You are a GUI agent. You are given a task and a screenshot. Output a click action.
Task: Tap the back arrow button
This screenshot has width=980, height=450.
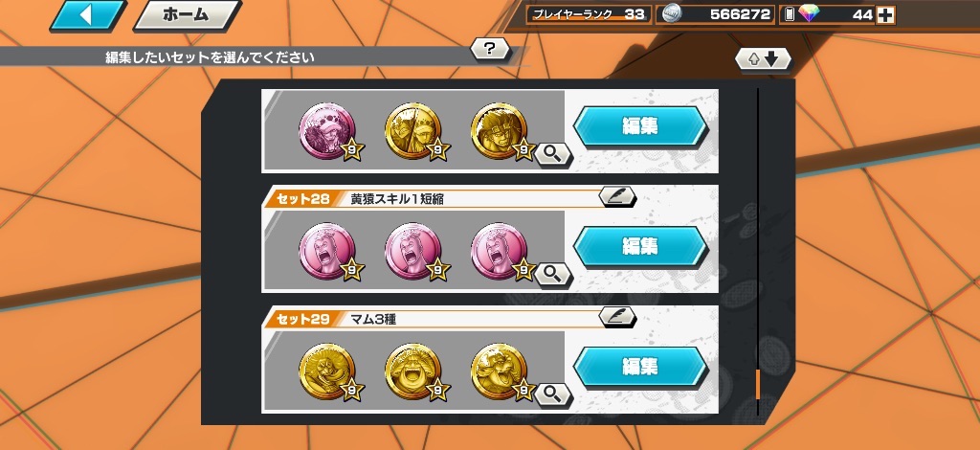point(87,15)
